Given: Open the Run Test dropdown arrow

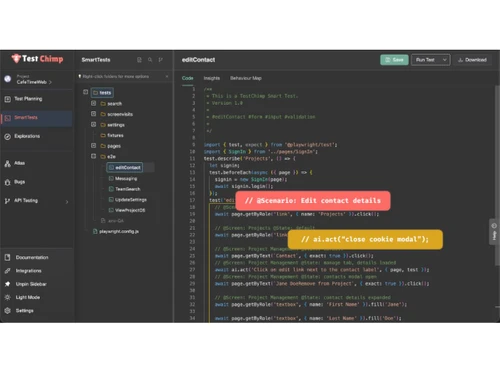Looking at the screenshot, I should tap(444, 60).
